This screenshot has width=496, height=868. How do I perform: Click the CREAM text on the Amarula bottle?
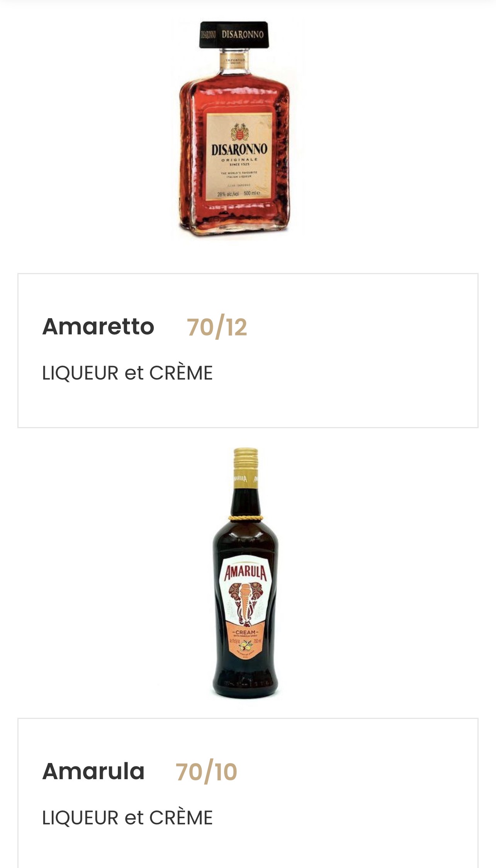[245, 632]
